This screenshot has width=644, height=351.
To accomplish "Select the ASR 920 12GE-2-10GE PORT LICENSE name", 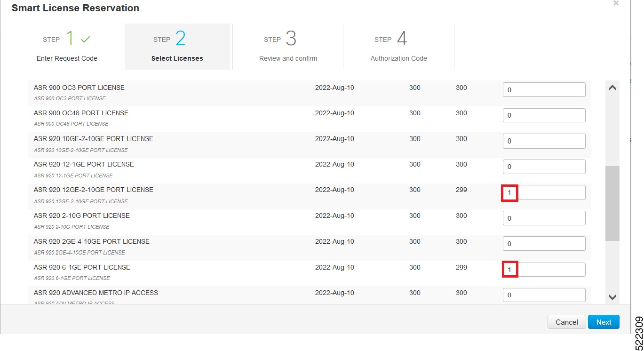I will [x=94, y=190].
